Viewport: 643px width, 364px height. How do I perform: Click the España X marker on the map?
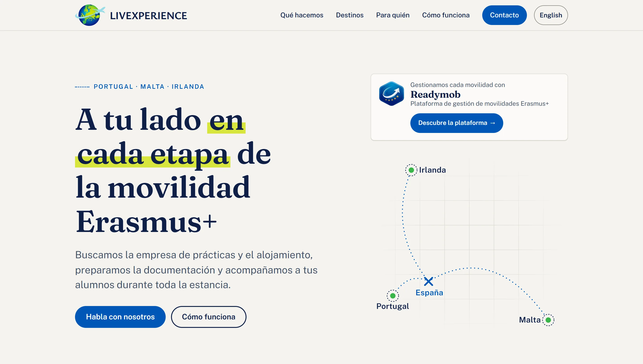429,281
